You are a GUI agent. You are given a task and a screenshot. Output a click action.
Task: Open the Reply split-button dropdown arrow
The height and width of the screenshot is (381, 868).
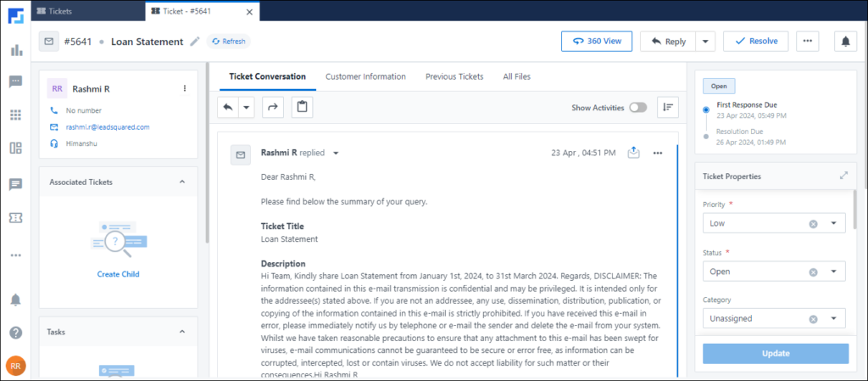704,42
